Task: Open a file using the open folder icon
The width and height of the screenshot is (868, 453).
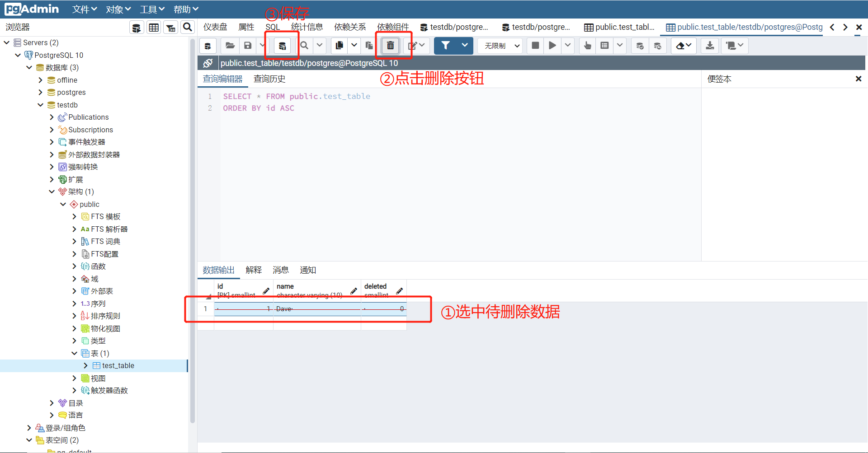Action: (230, 45)
